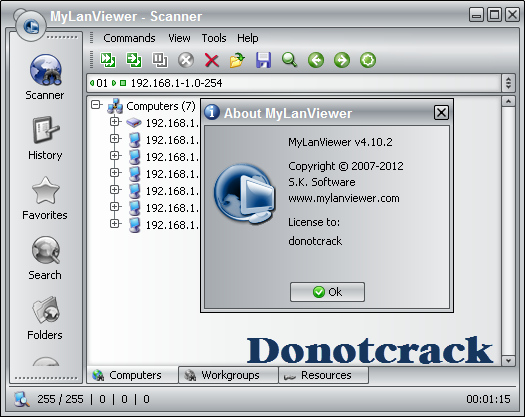
Task: Click the router device icon in the tree
Action: (x=134, y=123)
